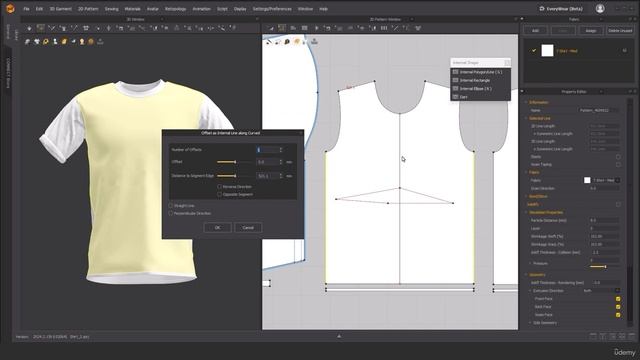Select the first tool in 2D Pattern toolbar
Viewport: 640px width, 360px height.
(270, 28)
